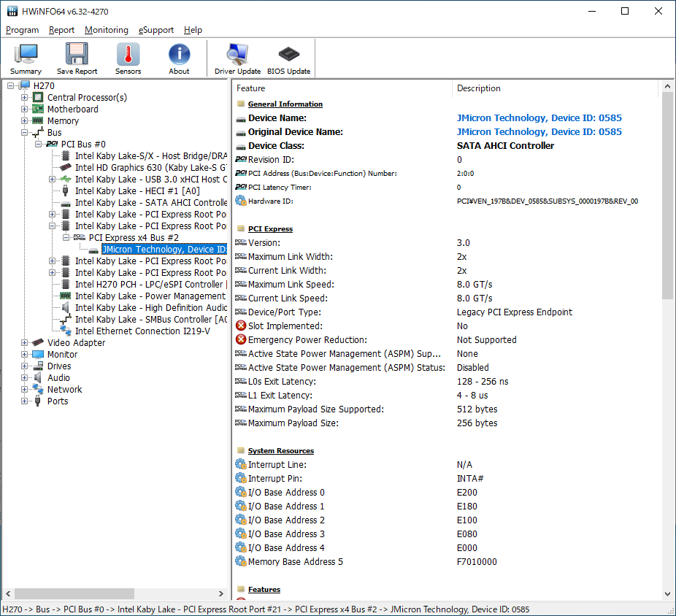
Task: Open the Help menu
Action: (193, 30)
